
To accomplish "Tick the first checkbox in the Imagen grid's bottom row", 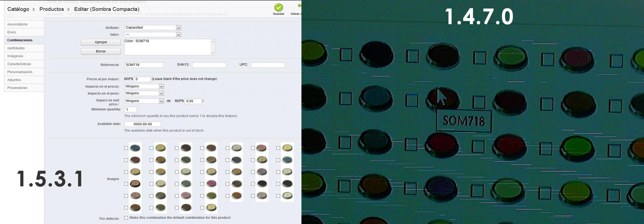I will click(x=126, y=208).
